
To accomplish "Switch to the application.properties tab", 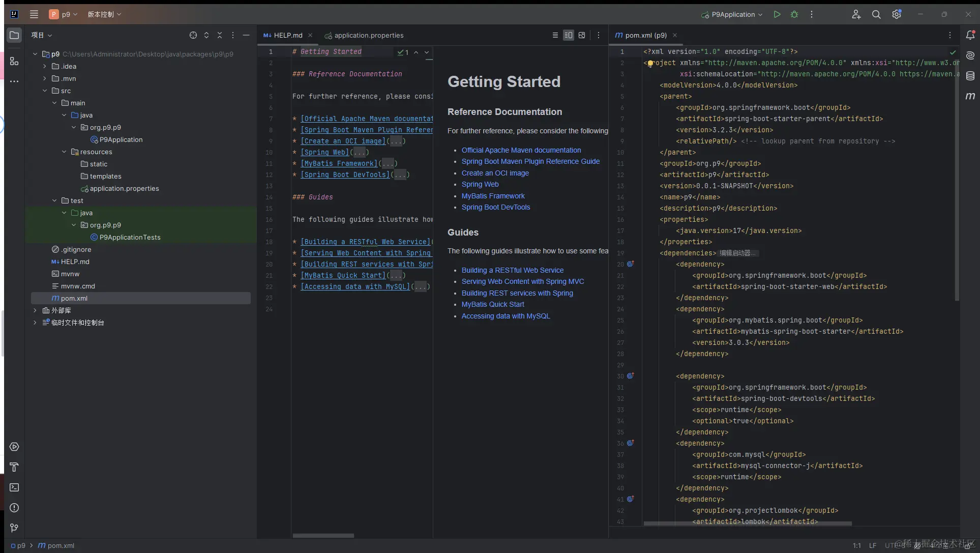I will pos(364,35).
